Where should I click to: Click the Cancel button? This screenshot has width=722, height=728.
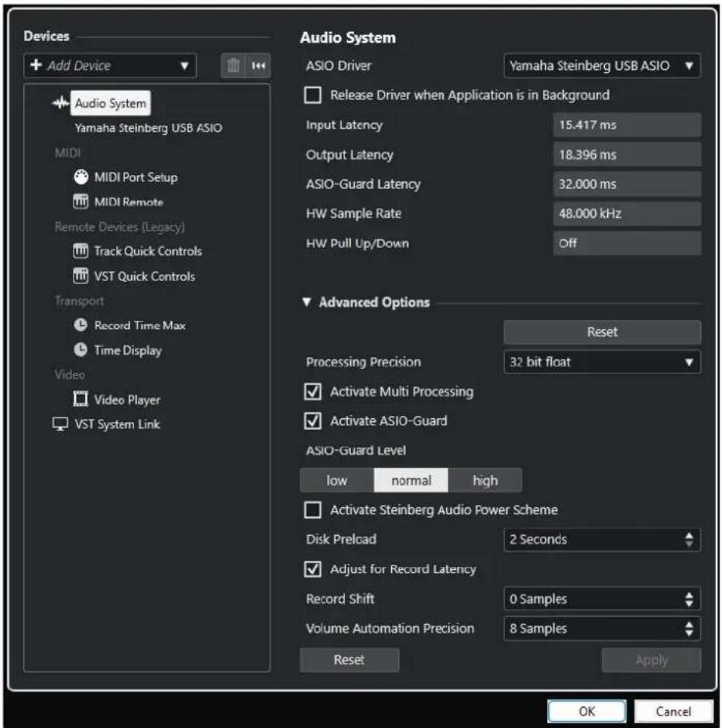click(x=673, y=711)
